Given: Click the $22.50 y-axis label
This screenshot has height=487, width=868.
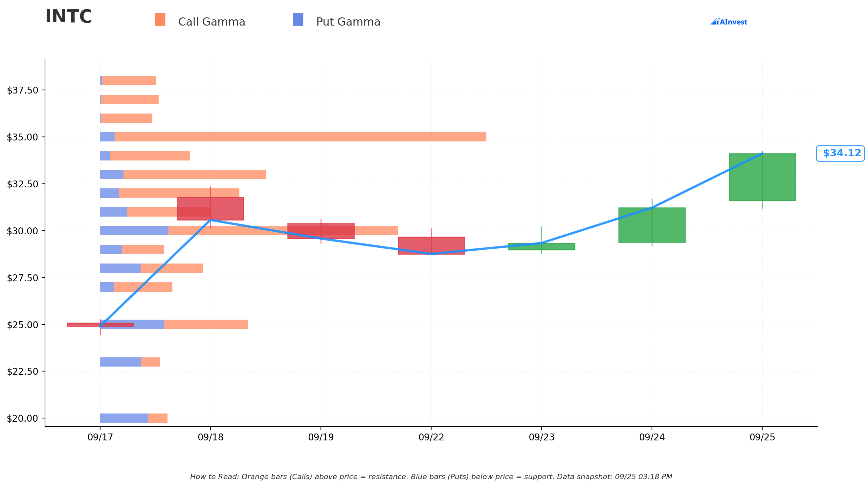Looking at the screenshot, I should tap(23, 371).
